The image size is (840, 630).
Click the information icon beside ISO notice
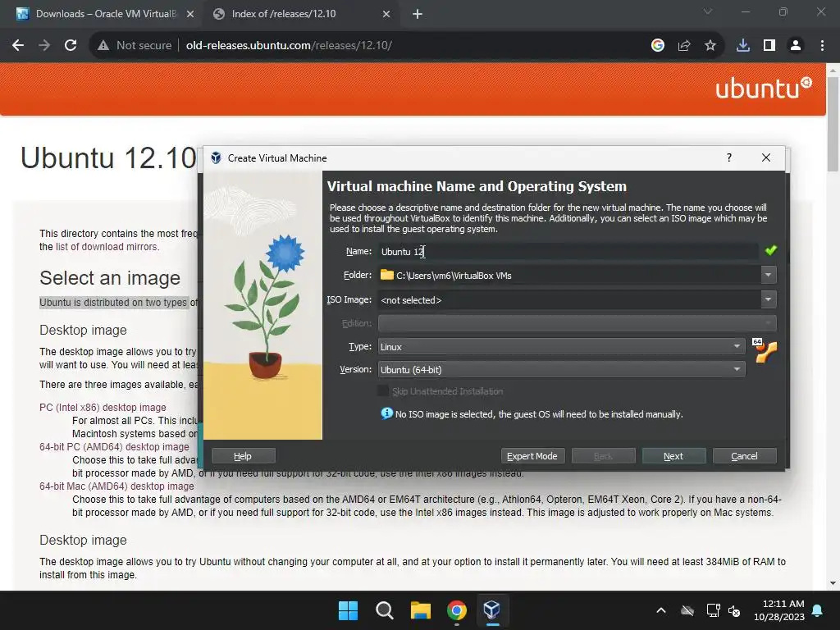coord(386,413)
